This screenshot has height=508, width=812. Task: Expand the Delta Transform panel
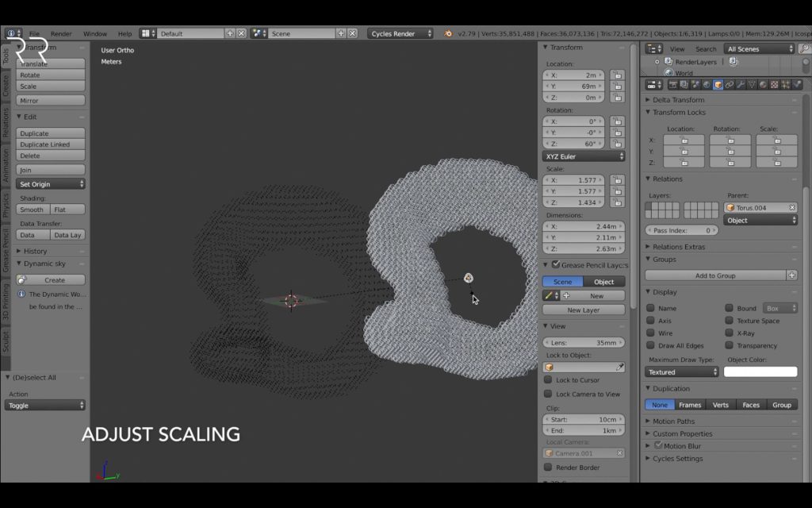point(678,99)
